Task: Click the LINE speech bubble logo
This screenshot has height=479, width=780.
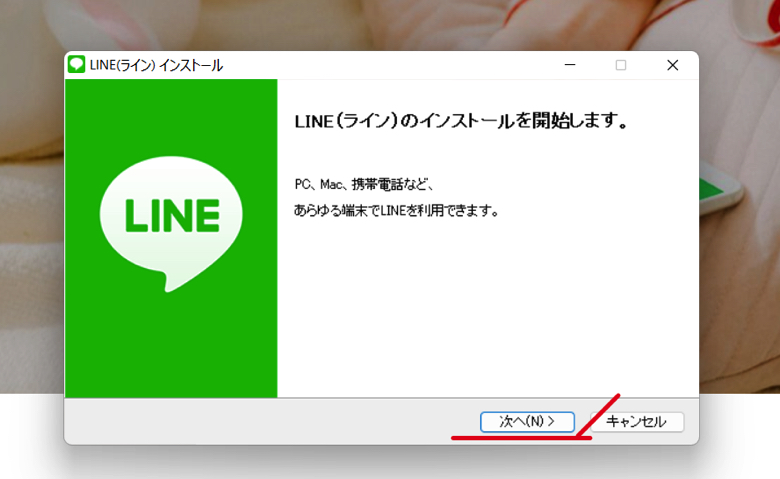Action: 171,223
